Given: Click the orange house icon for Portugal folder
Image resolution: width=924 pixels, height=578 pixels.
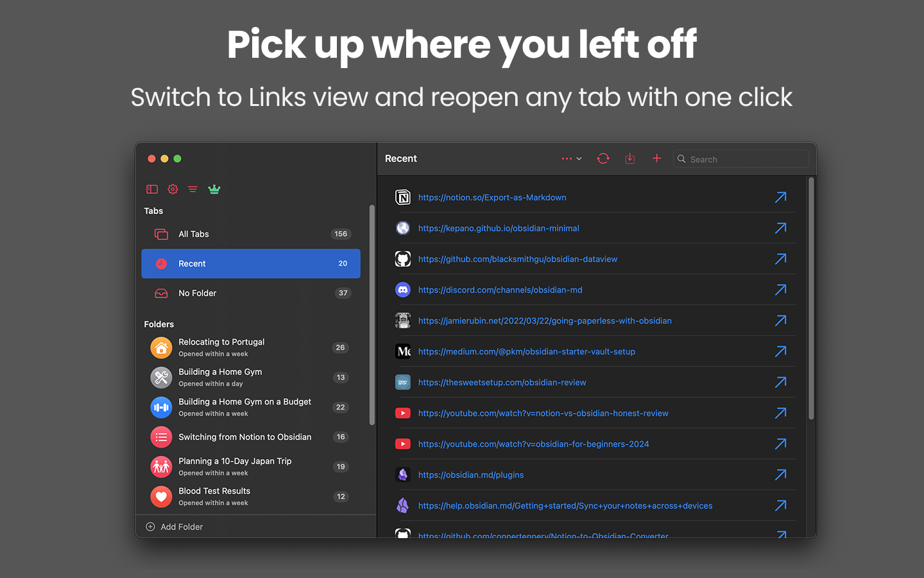Looking at the screenshot, I should [161, 347].
